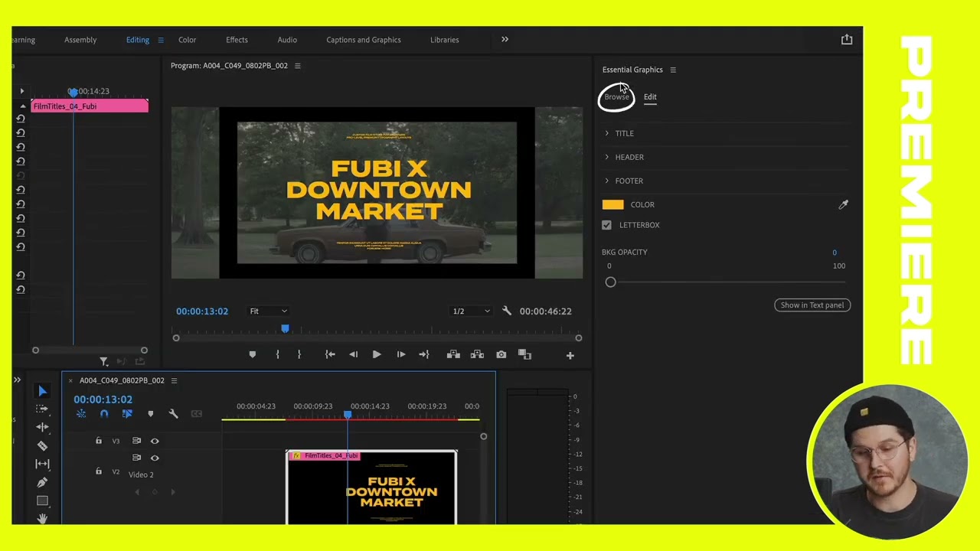Toggle the timeline captions CC button

197,414
